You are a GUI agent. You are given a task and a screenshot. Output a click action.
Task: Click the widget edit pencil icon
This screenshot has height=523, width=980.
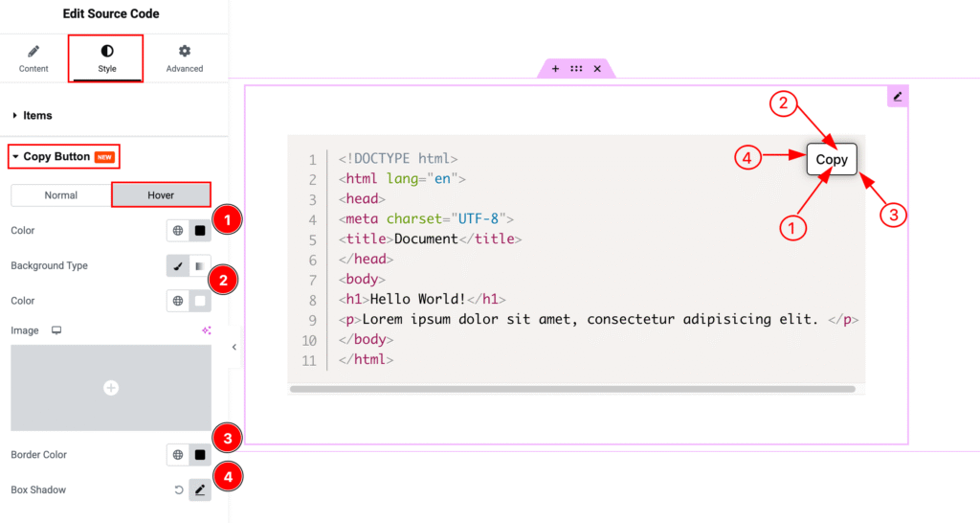point(898,97)
